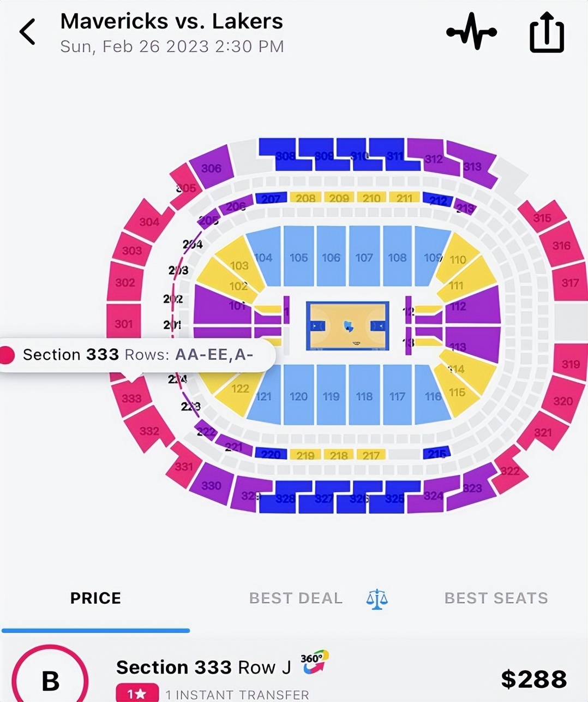Tap the Section 333 rows tooltip
Screen dimensions: 588x702
(137, 355)
